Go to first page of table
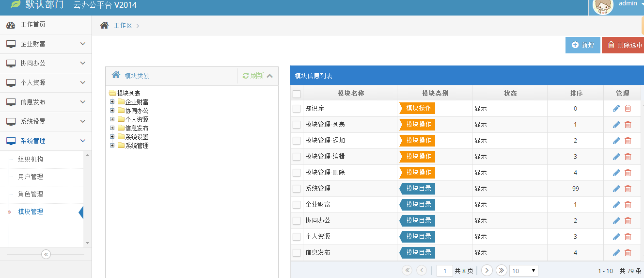The width and height of the screenshot is (644, 278). pos(407,270)
